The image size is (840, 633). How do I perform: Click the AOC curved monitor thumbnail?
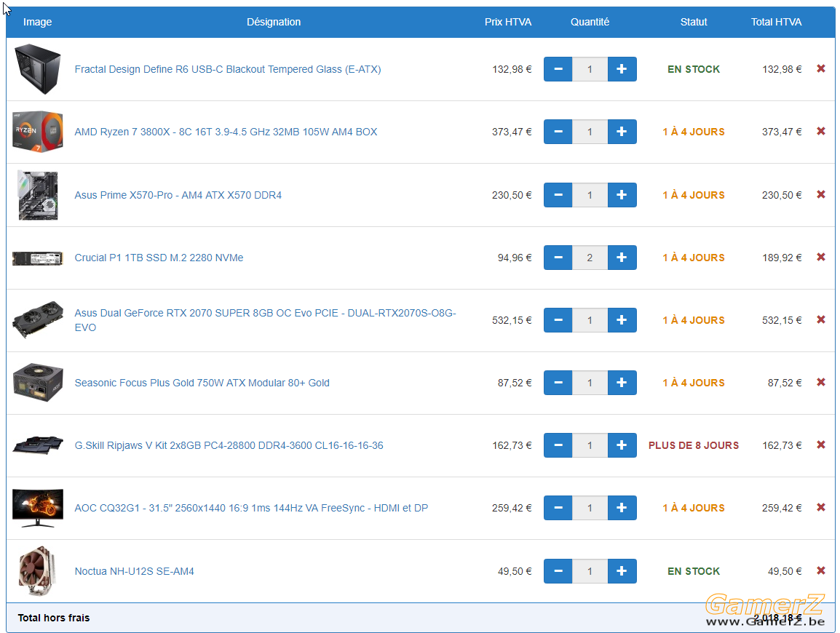[x=38, y=508]
